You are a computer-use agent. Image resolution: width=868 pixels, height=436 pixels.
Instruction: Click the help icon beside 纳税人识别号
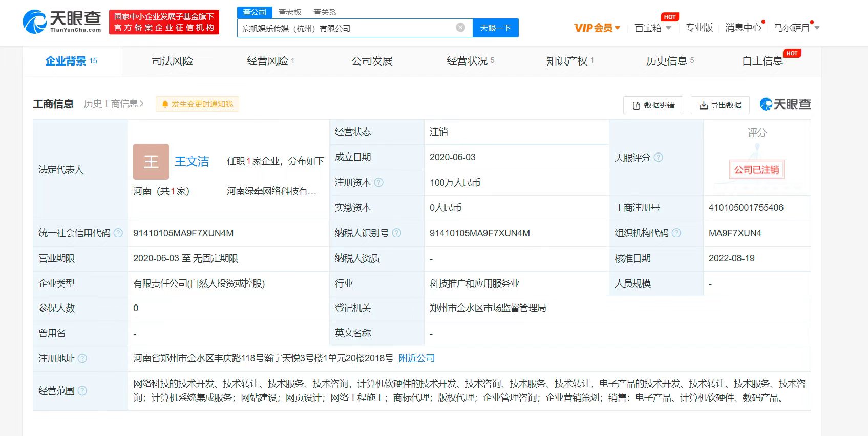tap(396, 233)
